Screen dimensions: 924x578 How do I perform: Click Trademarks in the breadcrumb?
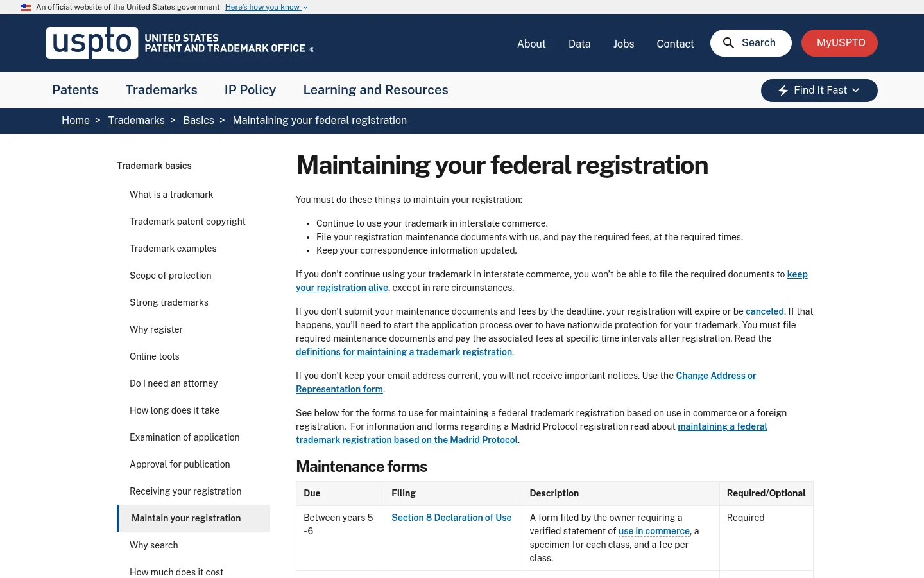point(137,120)
